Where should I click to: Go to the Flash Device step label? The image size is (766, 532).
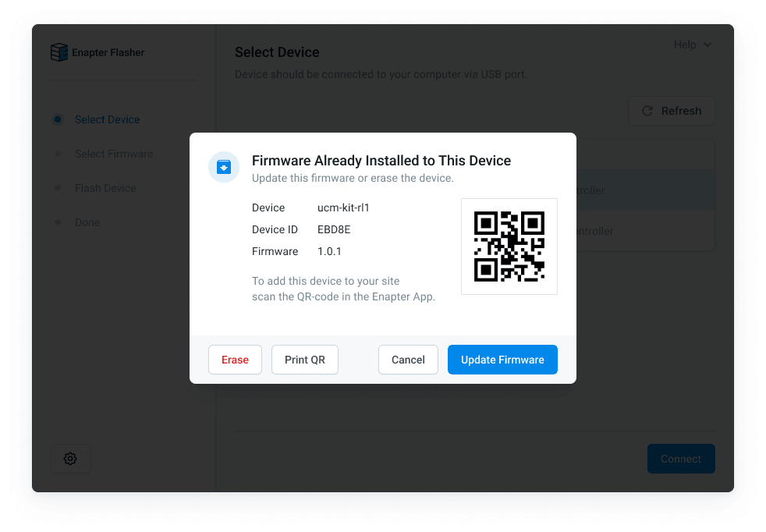tap(105, 188)
